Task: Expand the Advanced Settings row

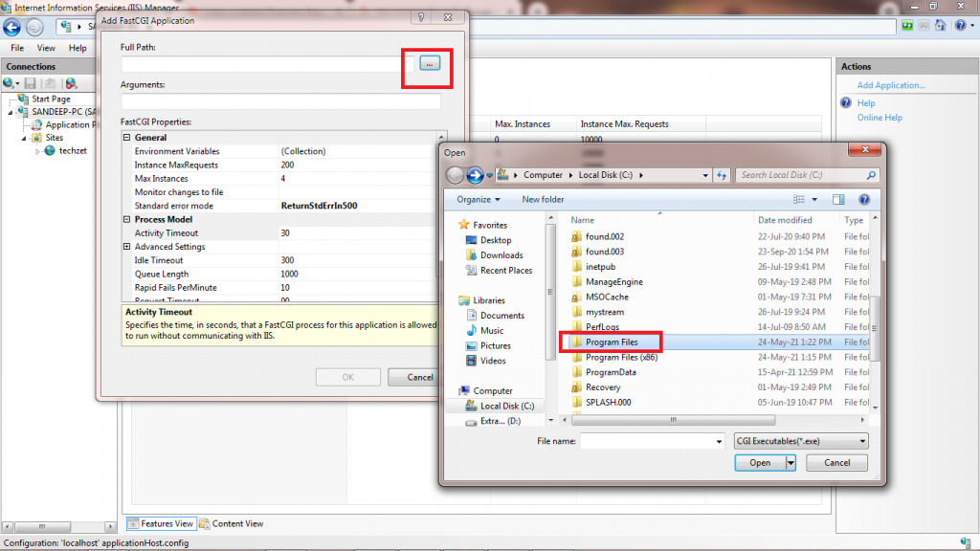Action: 127,247
